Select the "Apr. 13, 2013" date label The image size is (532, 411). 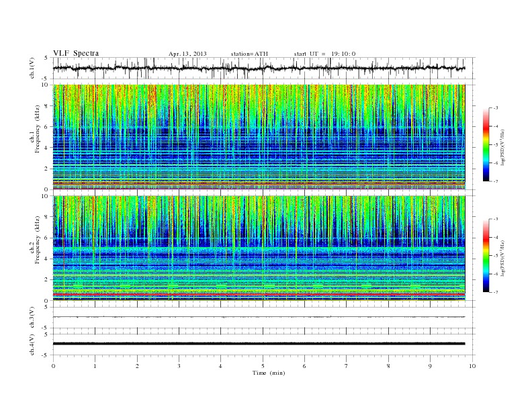187,54
